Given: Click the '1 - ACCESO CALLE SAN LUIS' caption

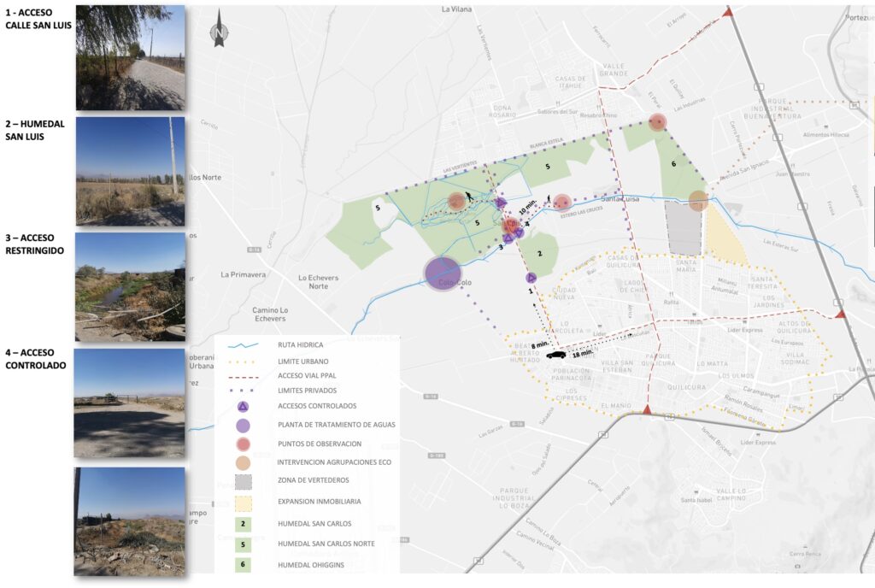Looking at the screenshot, I should pos(38,19).
